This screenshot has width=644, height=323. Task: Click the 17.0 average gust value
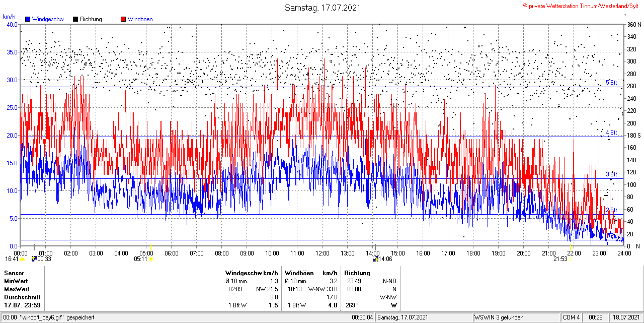tap(332, 297)
